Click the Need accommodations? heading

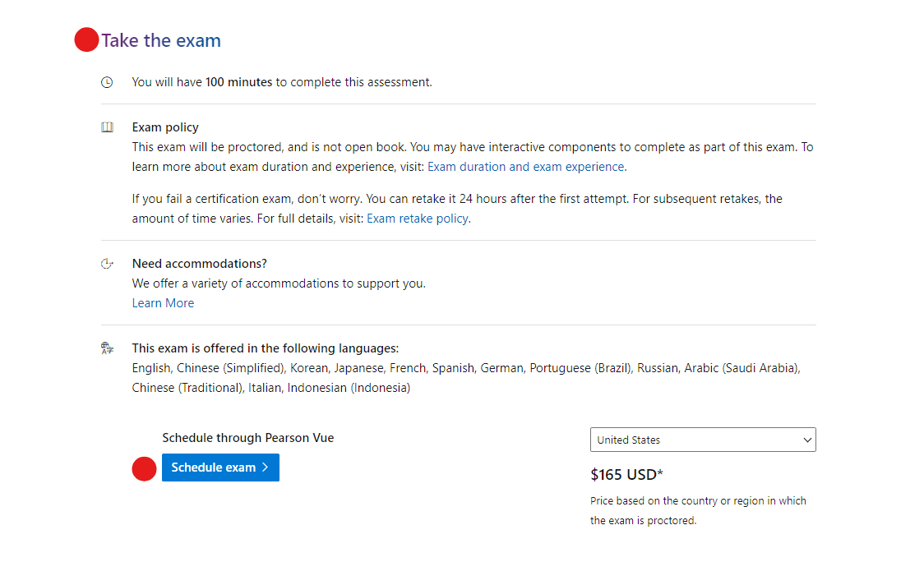click(199, 263)
